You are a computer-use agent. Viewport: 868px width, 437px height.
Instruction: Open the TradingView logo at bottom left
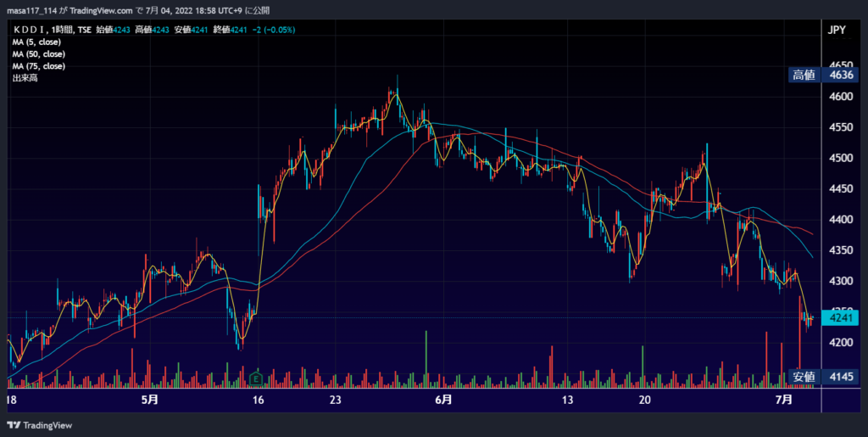tap(39, 425)
